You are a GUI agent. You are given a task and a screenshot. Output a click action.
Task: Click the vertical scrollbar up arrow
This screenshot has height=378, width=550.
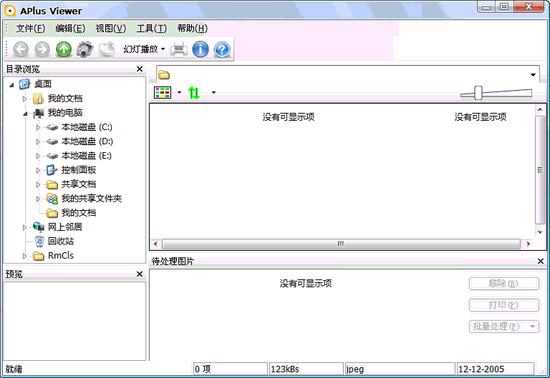pos(540,110)
